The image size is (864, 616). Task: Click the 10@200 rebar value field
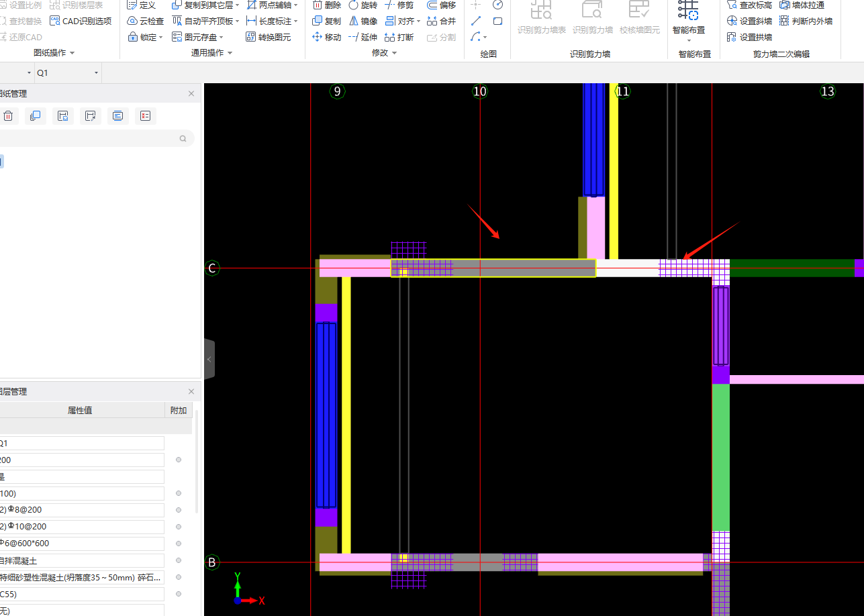82,527
